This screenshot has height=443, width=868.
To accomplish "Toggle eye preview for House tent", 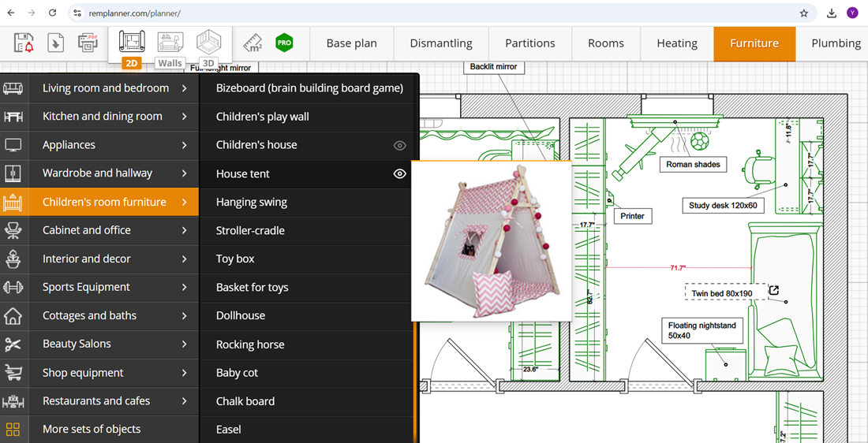I will tap(400, 173).
